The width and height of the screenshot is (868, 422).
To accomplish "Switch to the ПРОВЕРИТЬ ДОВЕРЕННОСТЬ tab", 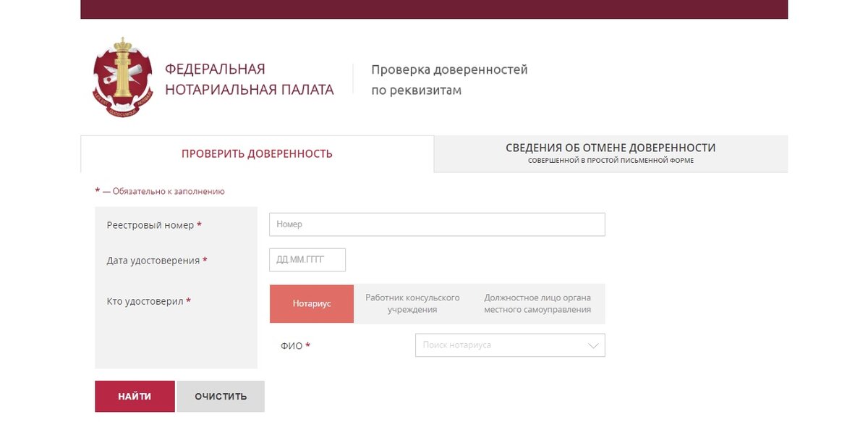I will coord(257,153).
